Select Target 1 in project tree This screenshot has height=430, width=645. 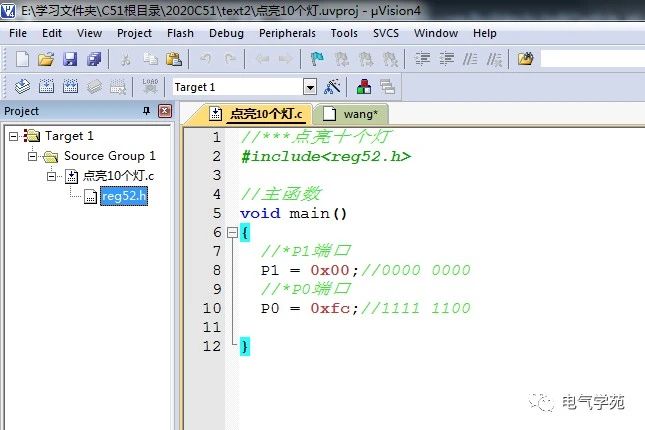click(69, 136)
